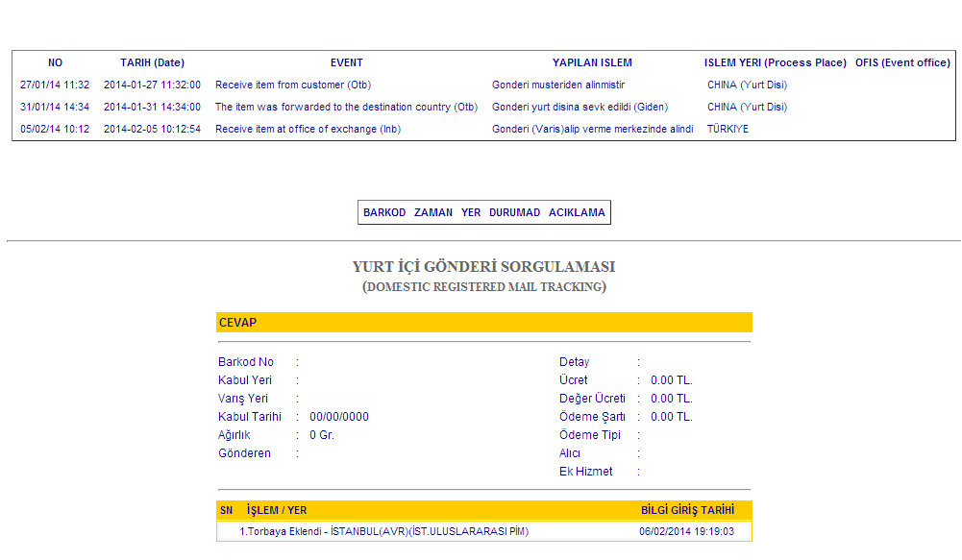Image resolution: width=962 pixels, height=560 pixels.
Task: Click the Varış Yeri label
Action: coord(243,399)
